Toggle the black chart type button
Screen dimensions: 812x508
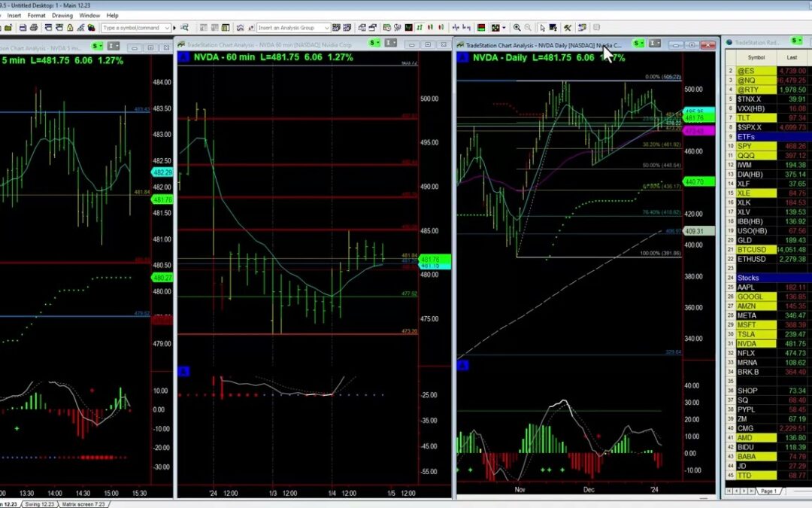[x=409, y=28]
